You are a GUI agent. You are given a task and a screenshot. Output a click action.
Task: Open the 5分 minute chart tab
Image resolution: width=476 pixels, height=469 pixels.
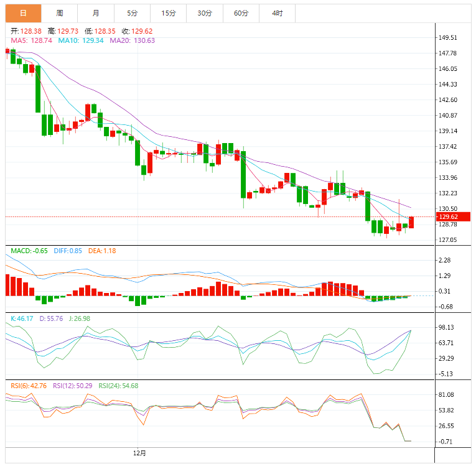pyautogui.click(x=132, y=13)
